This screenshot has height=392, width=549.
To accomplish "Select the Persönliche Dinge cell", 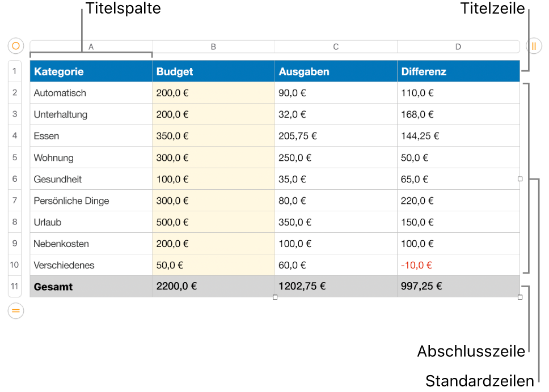I will pyautogui.click(x=91, y=201).
